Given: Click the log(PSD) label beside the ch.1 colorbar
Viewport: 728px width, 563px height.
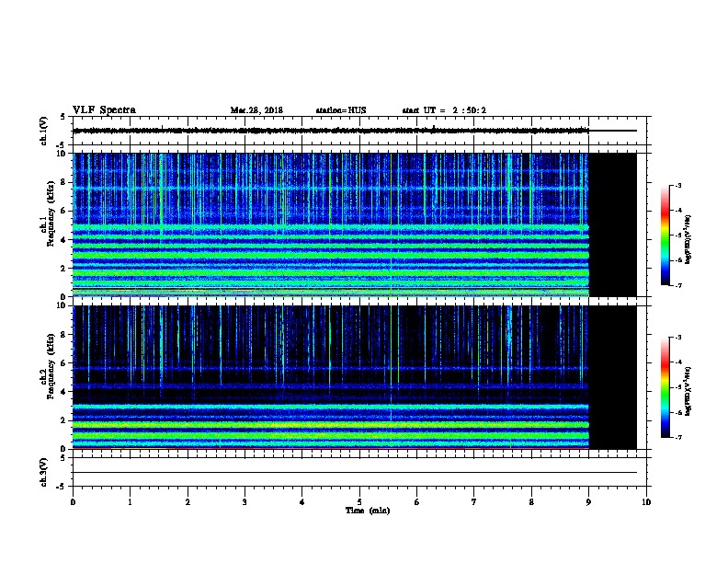Looking at the screenshot, I should (x=688, y=239).
